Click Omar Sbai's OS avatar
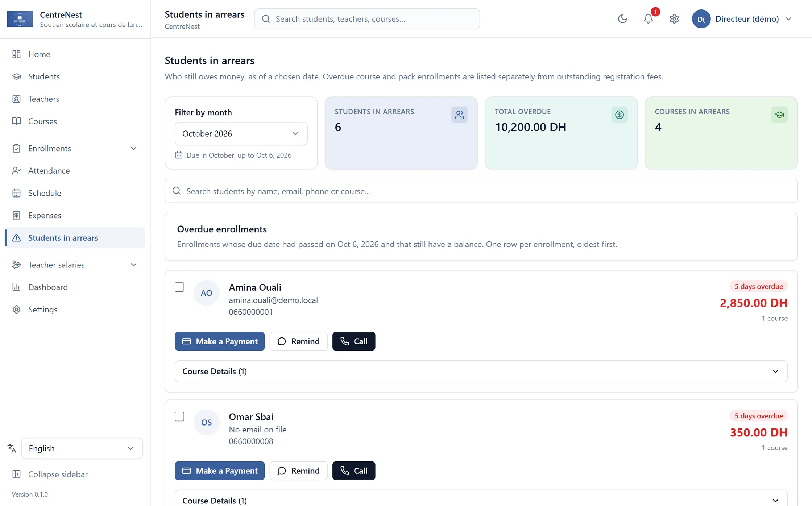812x506 pixels. click(x=206, y=422)
